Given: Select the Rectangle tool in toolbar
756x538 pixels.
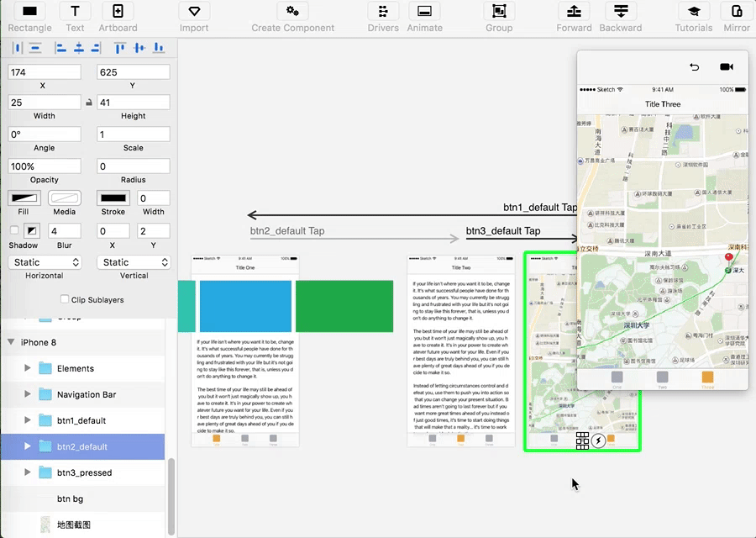Looking at the screenshot, I should point(29,12).
